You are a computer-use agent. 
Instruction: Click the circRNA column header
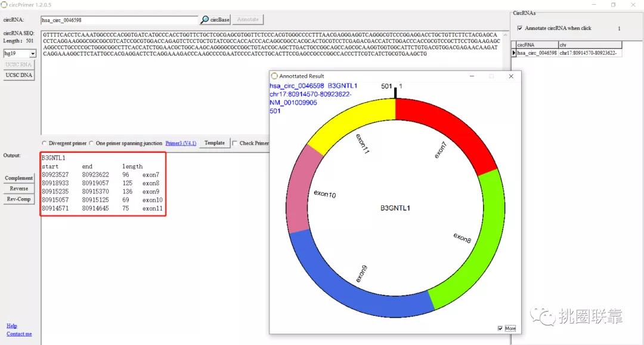click(536, 45)
